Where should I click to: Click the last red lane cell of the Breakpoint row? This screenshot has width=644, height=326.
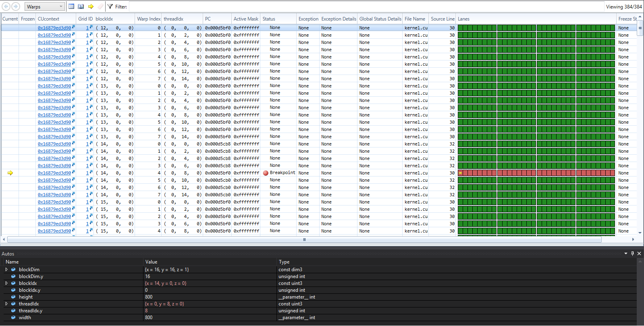tap(612, 173)
